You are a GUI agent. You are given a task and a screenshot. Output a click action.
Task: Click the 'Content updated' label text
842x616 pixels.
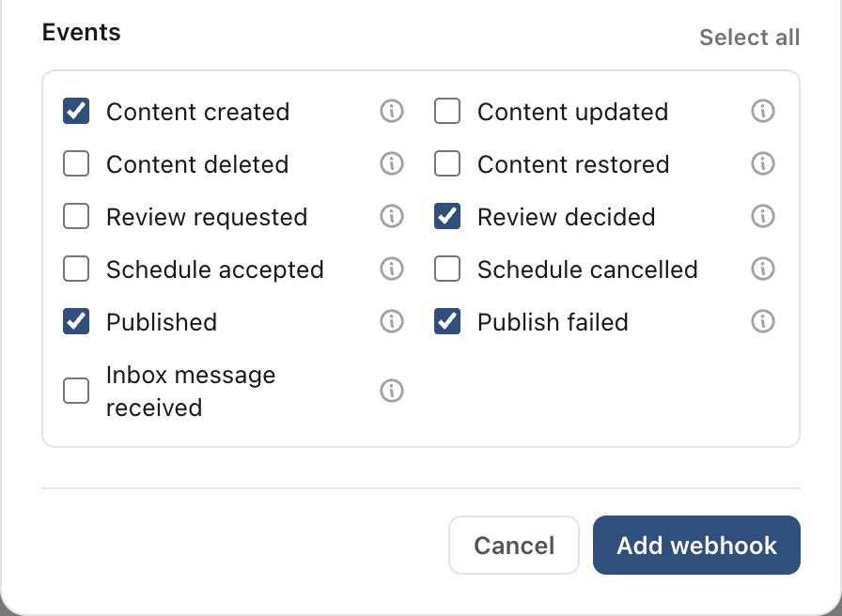(573, 112)
